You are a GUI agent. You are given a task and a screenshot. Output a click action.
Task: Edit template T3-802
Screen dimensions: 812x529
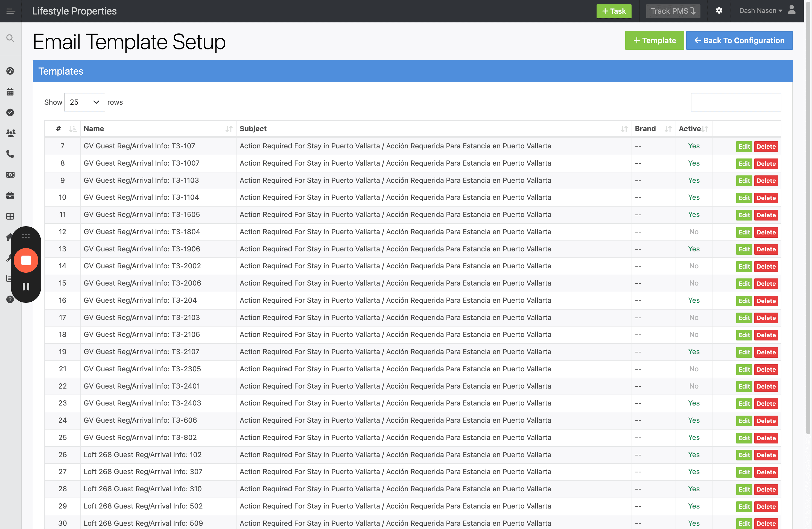(744, 438)
